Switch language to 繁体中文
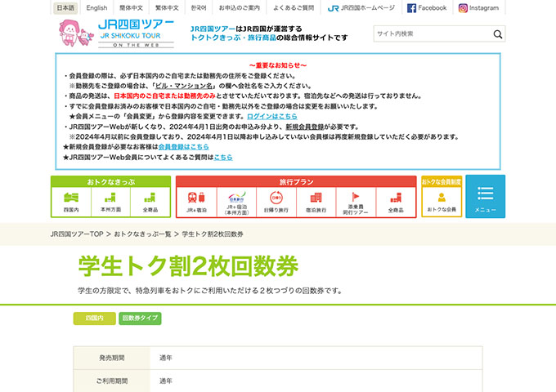 (x=167, y=8)
